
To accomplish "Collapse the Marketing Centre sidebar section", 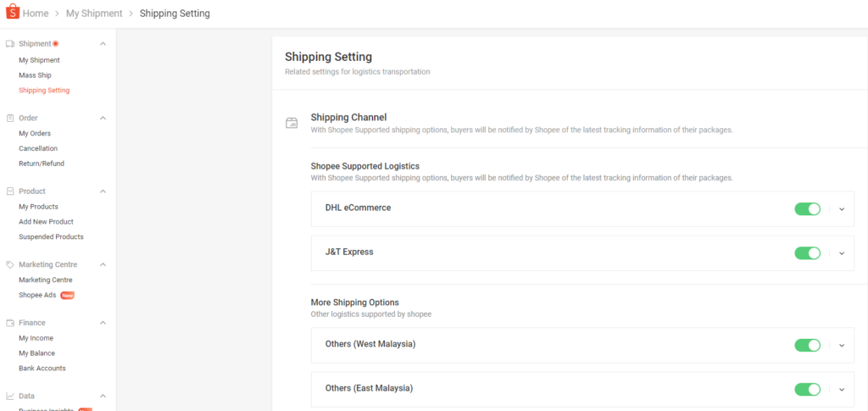I will point(103,264).
